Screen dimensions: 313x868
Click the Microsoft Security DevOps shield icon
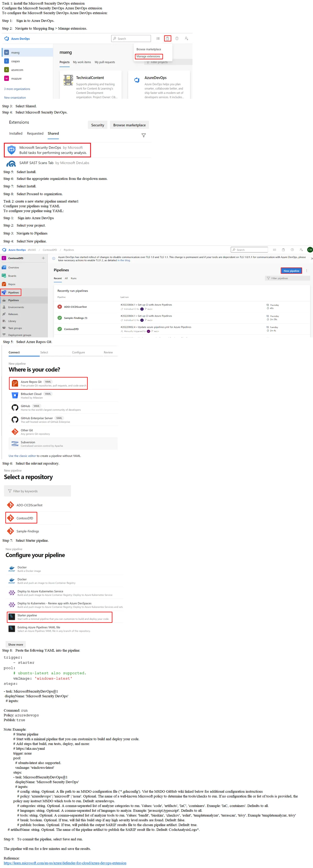[x=11, y=150]
